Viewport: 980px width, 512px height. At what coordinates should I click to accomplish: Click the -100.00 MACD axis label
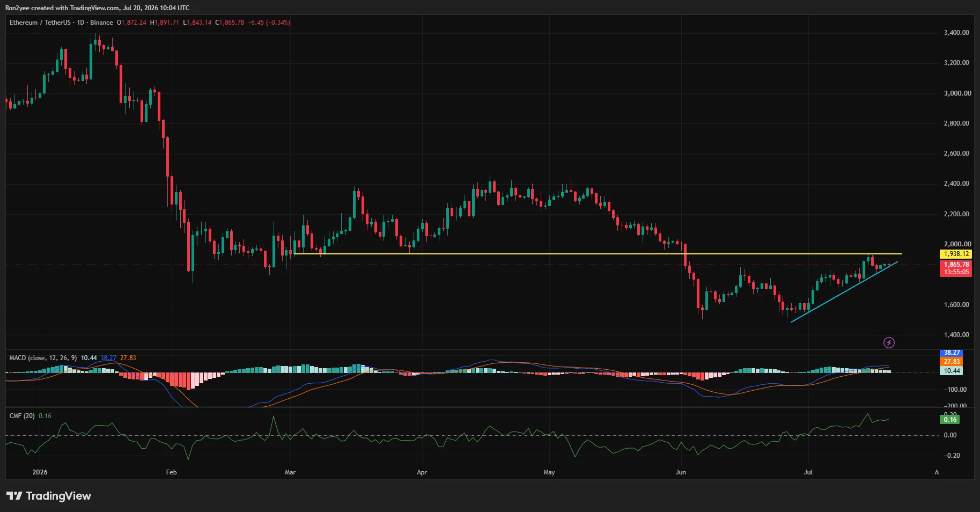click(955, 390)
